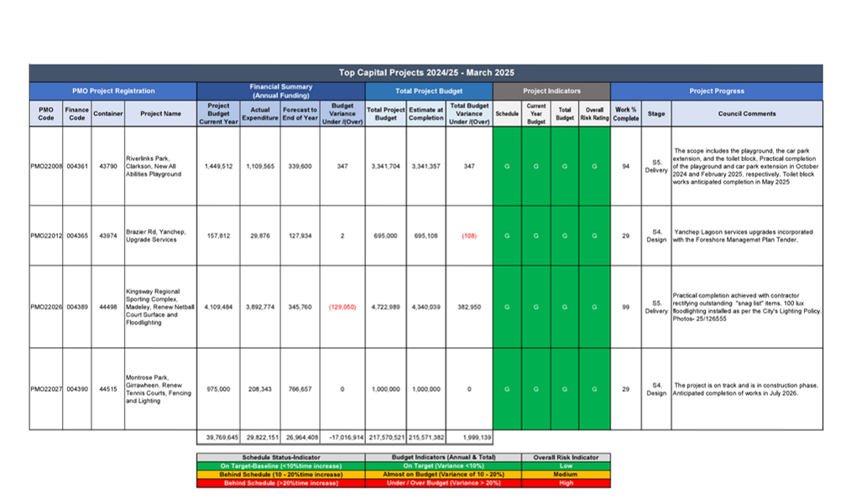
Task: Click the 'Actual Expenditure' column header
Action: 260,114
